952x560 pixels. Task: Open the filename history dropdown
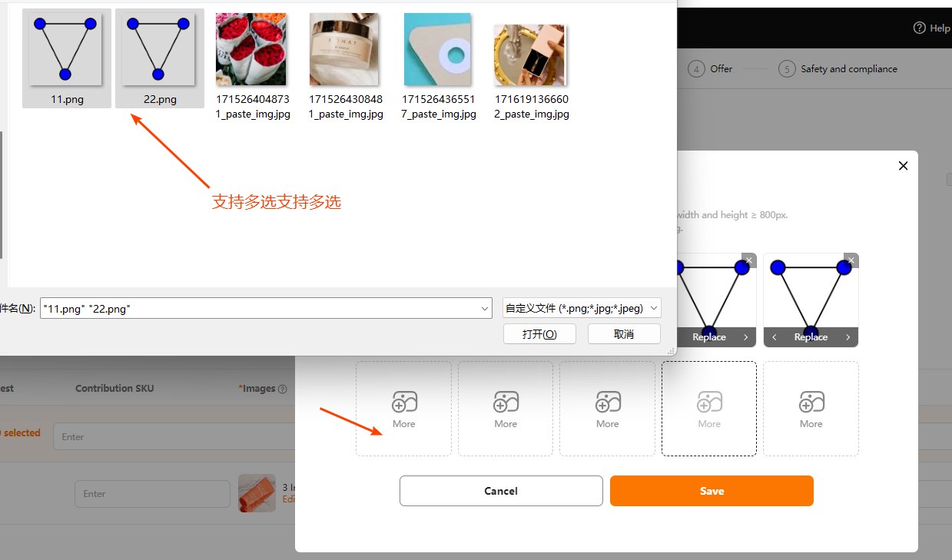click(x=484, y=307)
